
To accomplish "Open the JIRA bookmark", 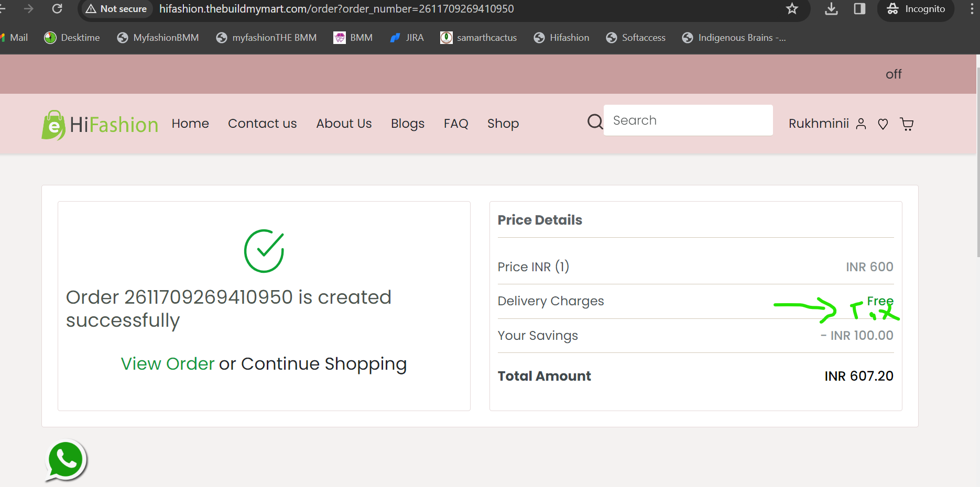I will point(407,38).
